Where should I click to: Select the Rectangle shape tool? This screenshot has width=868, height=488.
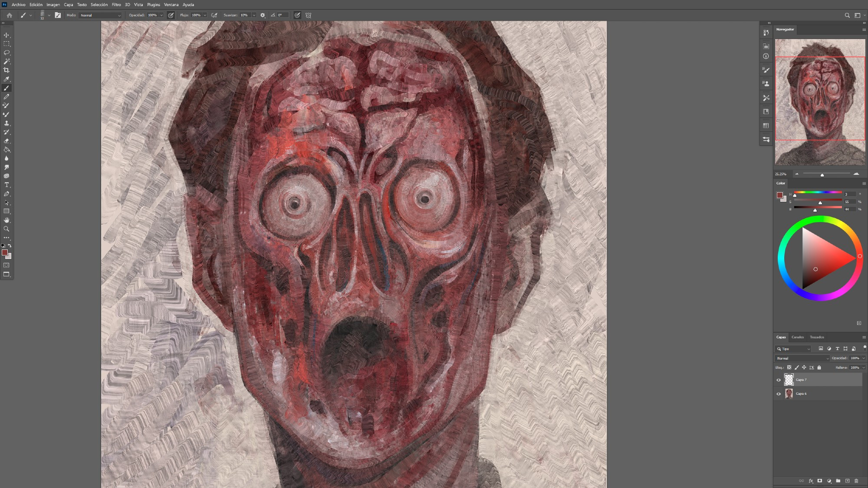[7, 211]
